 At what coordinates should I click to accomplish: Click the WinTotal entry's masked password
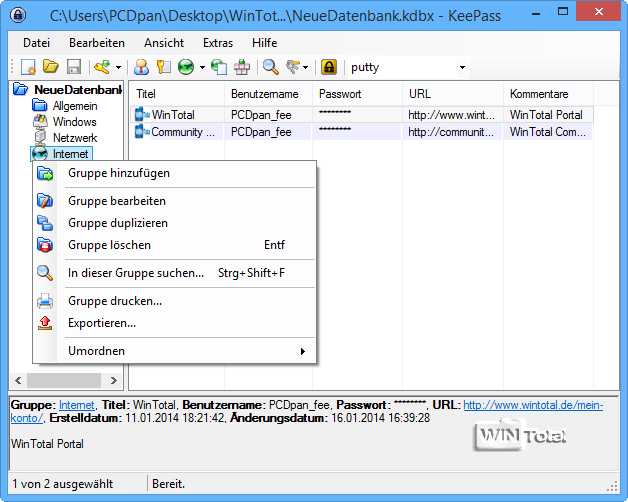click(335, 113)
